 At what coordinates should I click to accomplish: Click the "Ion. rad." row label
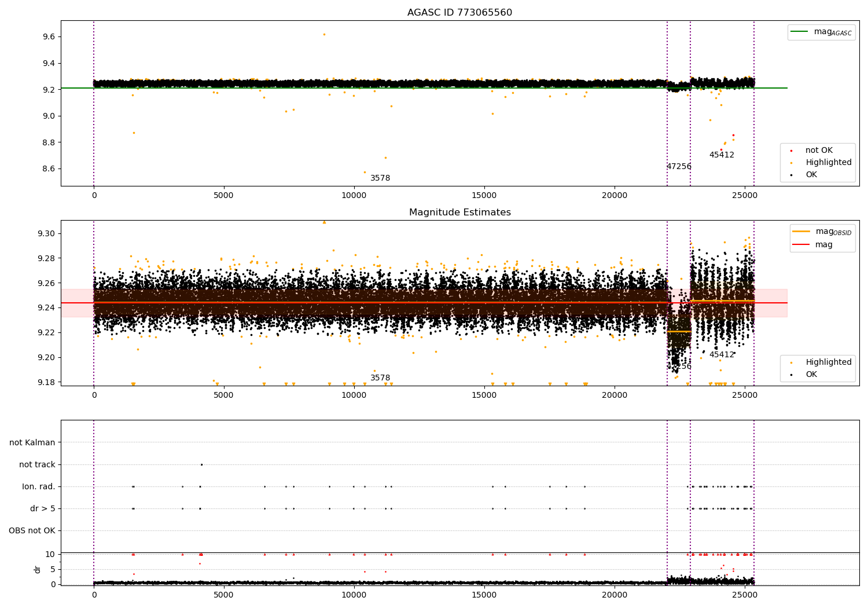tap(39, 487)
